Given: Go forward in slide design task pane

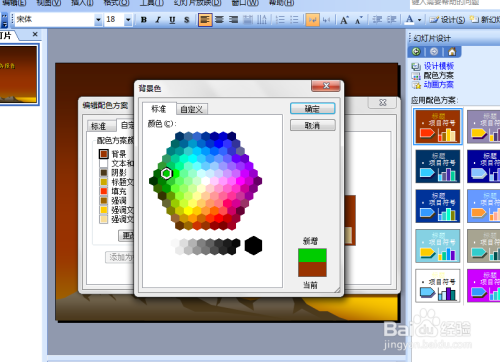Looking at the screenshot, I should pos(434,52).
